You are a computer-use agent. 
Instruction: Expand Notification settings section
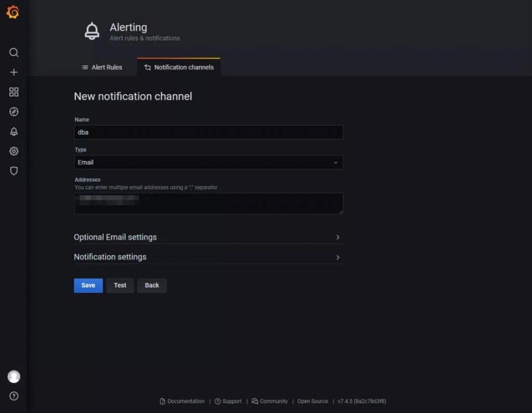[208, 257]
